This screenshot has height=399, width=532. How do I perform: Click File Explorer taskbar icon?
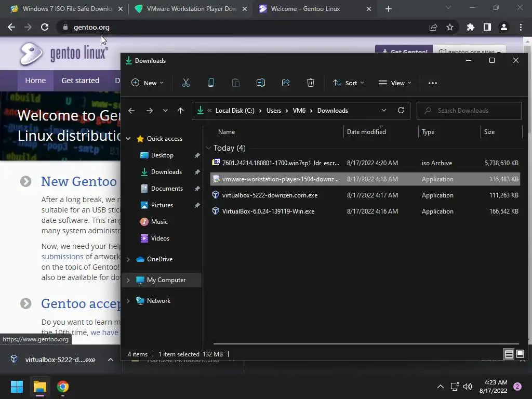coord(39,387)
